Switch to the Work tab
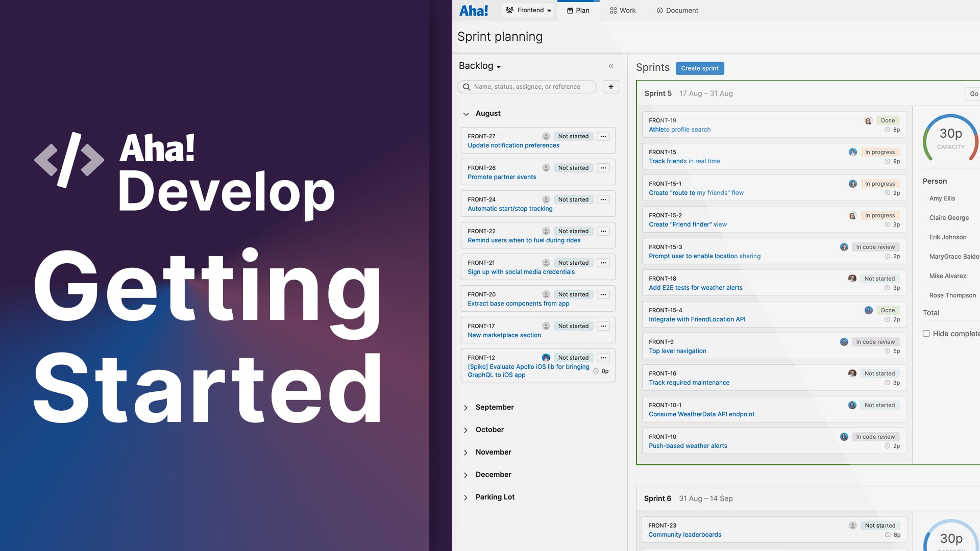This screenshot has width=980, height=551. tap(623, 10)
